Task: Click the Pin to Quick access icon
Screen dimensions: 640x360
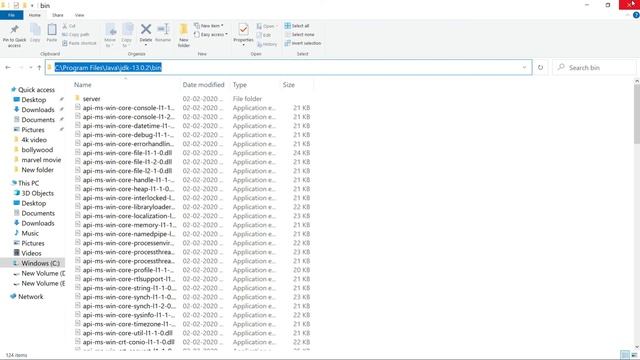Action: coord(14,30)
